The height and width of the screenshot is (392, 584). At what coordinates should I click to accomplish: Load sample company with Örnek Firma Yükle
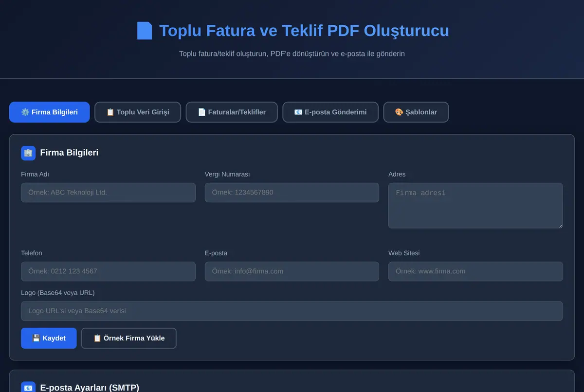point(129,338)
